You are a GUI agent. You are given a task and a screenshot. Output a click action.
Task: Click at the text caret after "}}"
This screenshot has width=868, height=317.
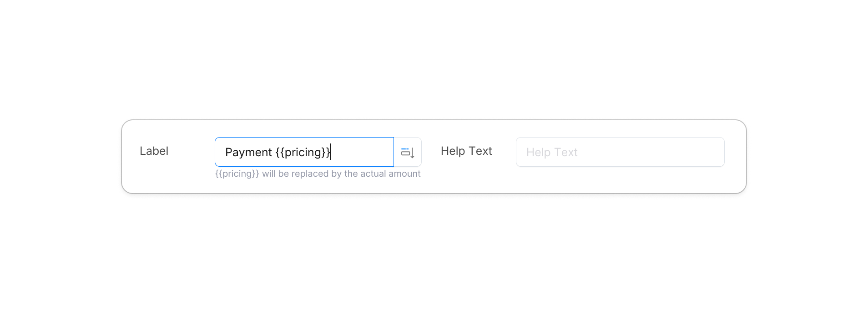pyautogui.click(x=331, y=152)
